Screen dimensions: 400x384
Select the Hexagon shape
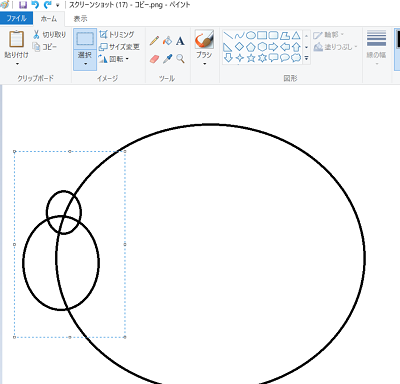click(262, 47)
